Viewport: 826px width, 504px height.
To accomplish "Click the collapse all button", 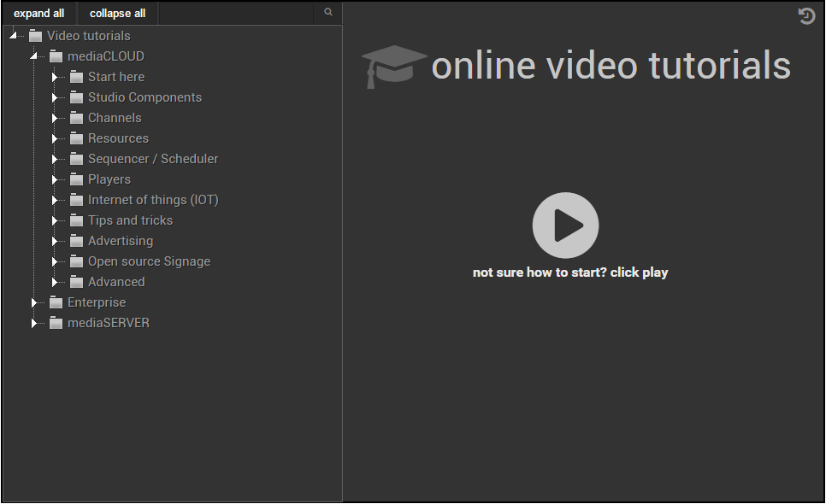I will (116, 13).
